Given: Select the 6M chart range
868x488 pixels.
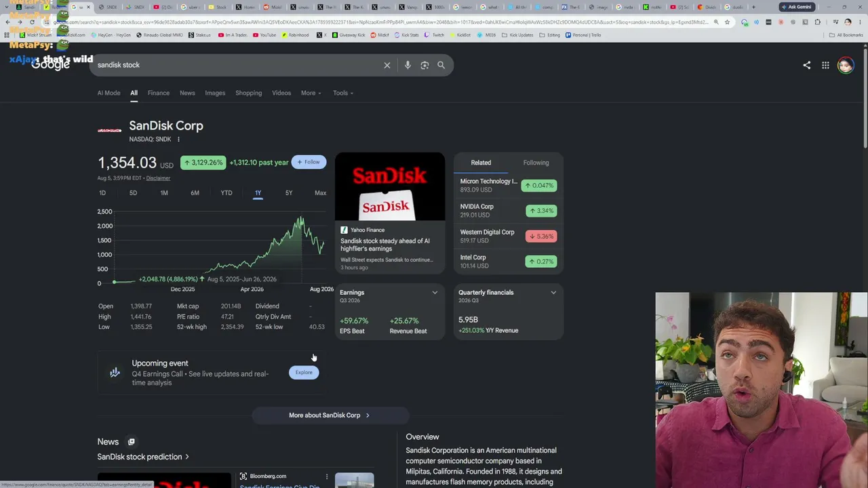Looking at the screenshot, I should pos(195,193).
